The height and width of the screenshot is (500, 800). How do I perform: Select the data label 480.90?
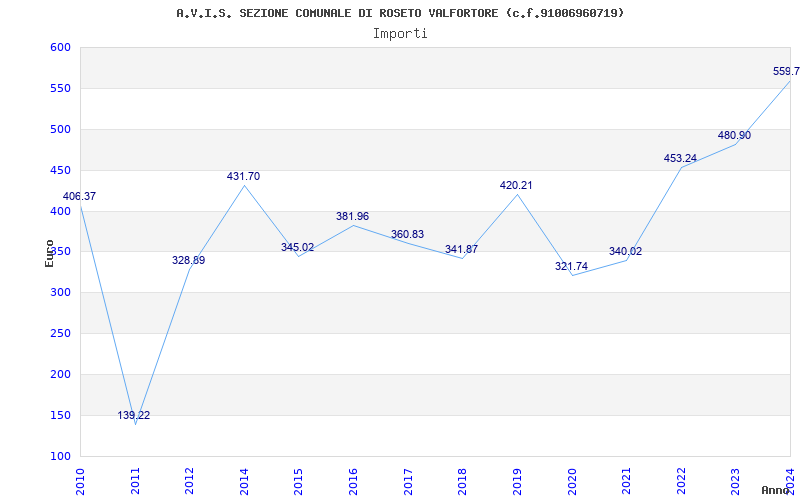(734, 136)
